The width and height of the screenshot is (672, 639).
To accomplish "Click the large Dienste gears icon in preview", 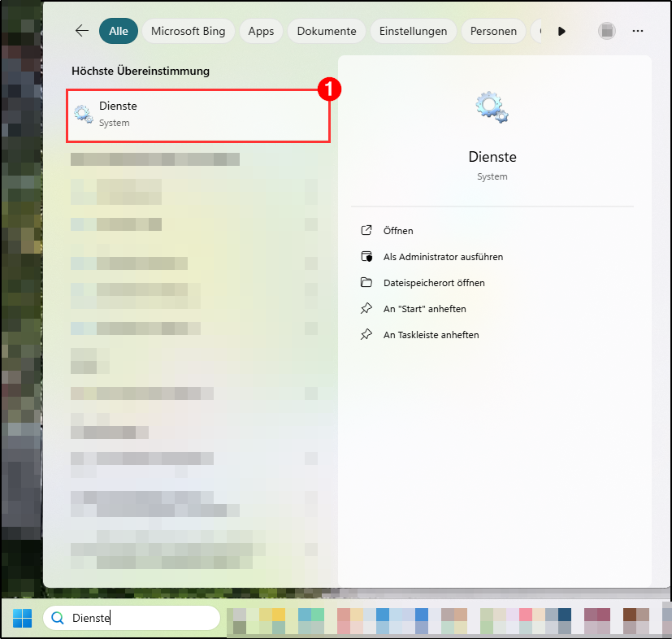I will (x=492, y=107).
